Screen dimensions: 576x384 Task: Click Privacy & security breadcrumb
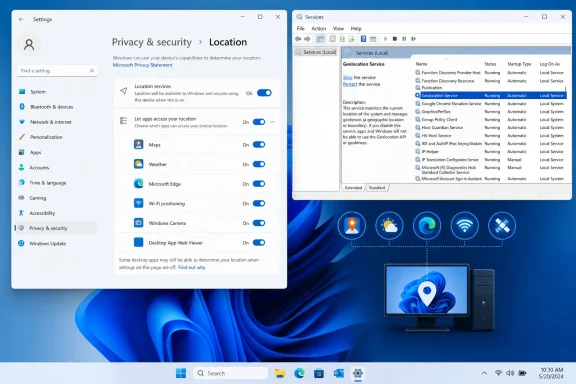152,42
